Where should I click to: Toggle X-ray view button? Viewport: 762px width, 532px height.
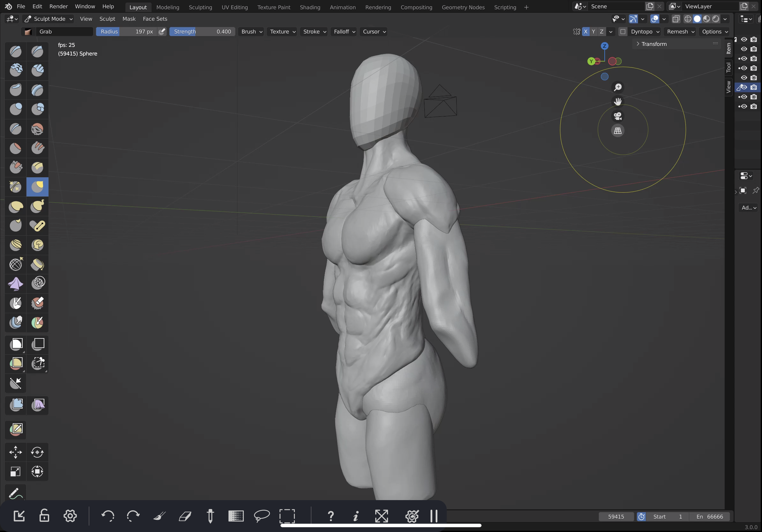(x=676, y=19)
